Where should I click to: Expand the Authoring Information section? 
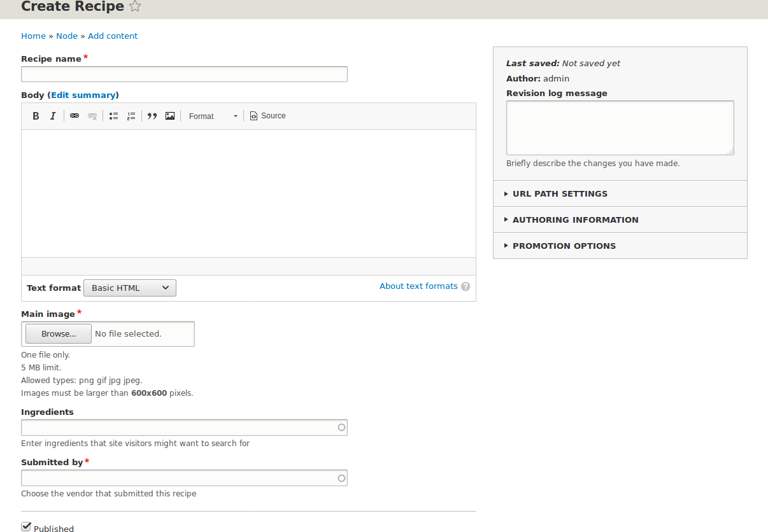[x=575, y=220]
